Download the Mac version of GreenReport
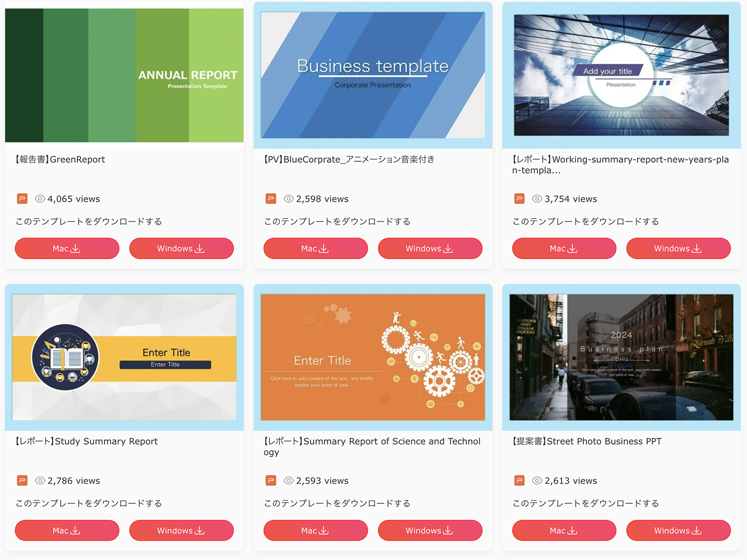This screenshot has height=560, width=747. (67, 248)
